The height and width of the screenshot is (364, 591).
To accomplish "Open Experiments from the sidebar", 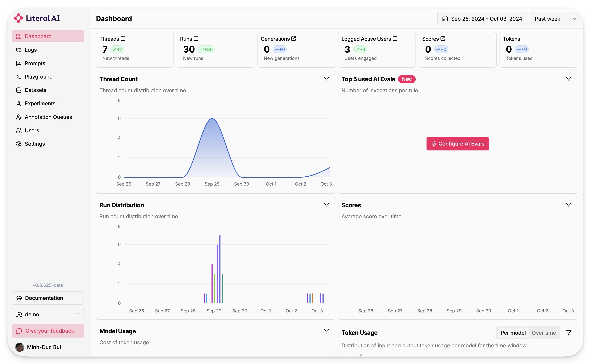I will coord(48,103).
